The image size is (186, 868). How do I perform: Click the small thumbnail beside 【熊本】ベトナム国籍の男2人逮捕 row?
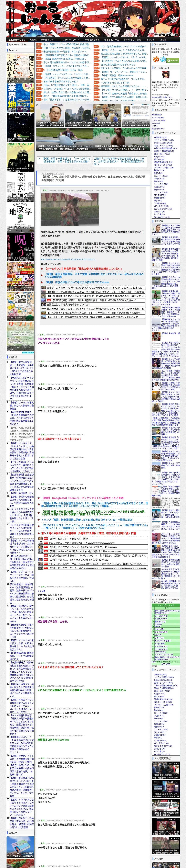click(x=44, y=292)
